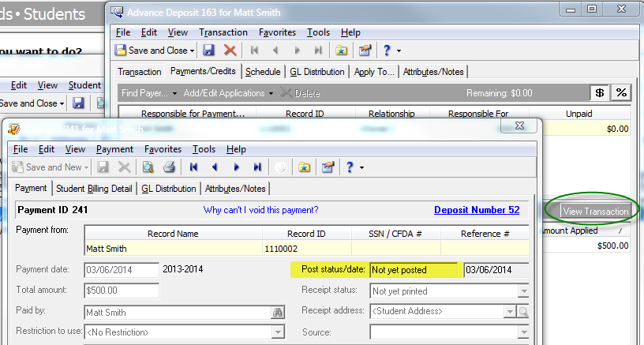This screenshot has height=345, width=644.
Task: Go to previous record in Payment toolbar
Action: [x=215, y=167]
